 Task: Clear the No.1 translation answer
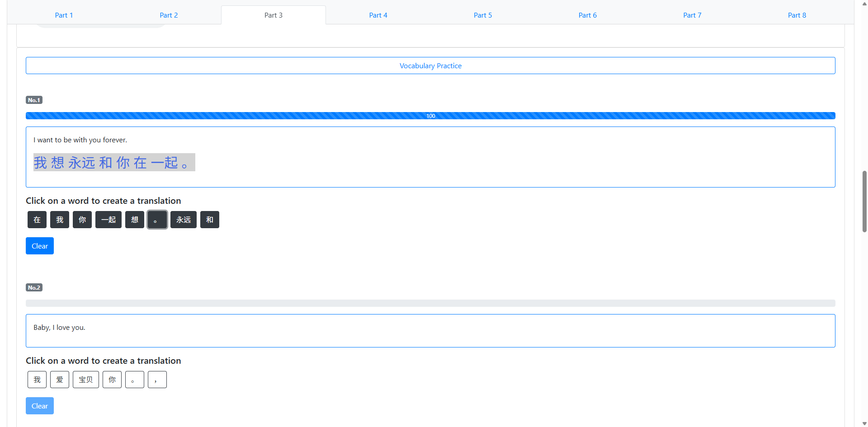click(x=40, y=246)
